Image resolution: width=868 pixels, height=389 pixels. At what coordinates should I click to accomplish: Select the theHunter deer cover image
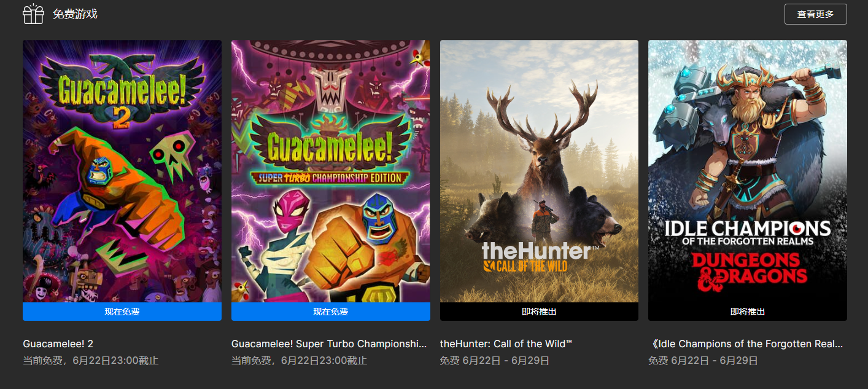click(539, 171)
